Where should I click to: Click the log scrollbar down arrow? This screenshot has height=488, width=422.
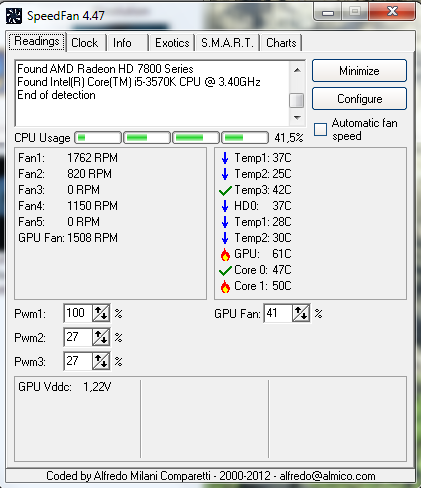(x=297, y=117)
